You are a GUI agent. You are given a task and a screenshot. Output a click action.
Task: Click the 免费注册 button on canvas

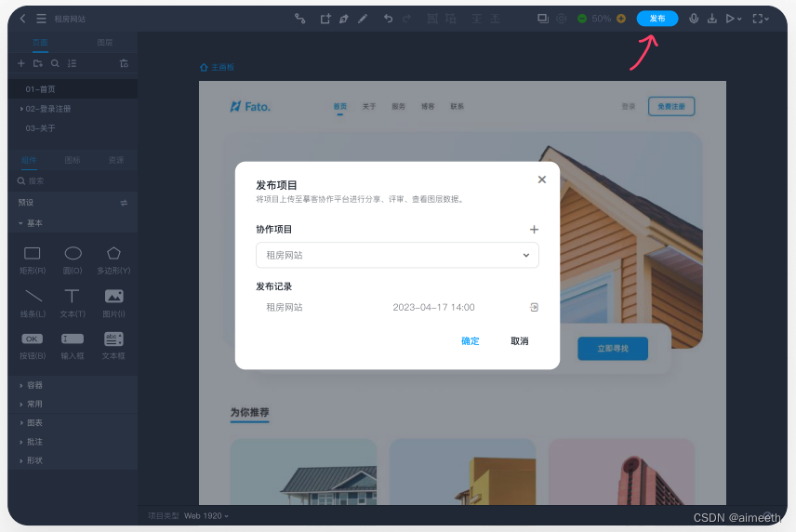671,107
